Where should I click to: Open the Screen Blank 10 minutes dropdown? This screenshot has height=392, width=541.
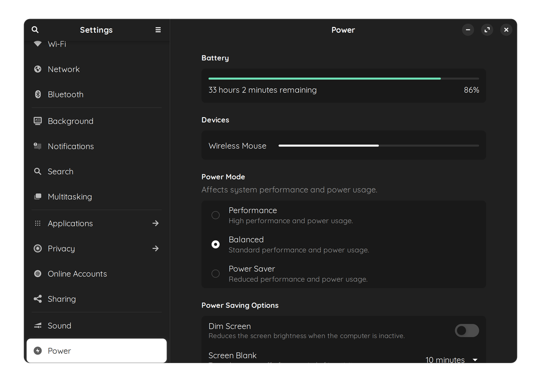pos(451,360)
